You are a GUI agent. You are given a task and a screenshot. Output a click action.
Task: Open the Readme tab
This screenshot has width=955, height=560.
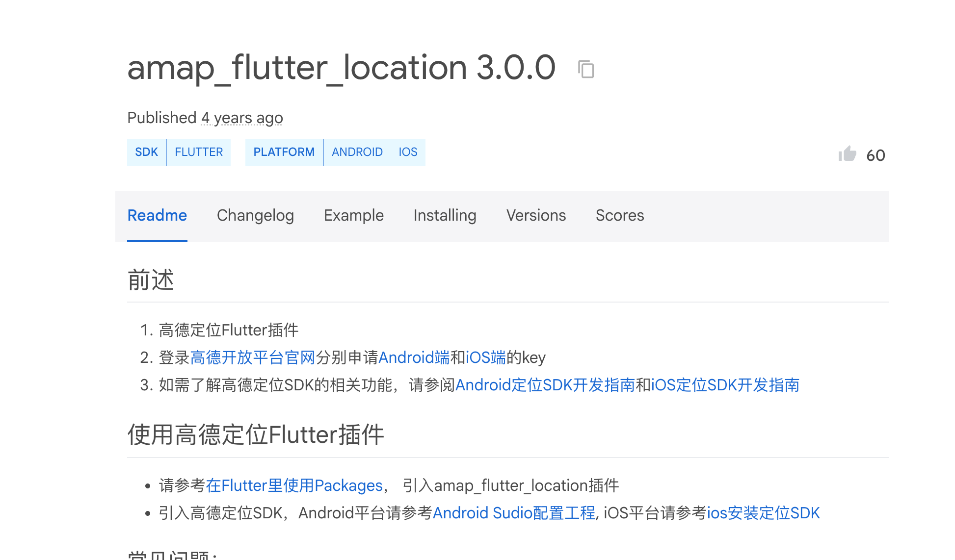(x=157, y=215)
